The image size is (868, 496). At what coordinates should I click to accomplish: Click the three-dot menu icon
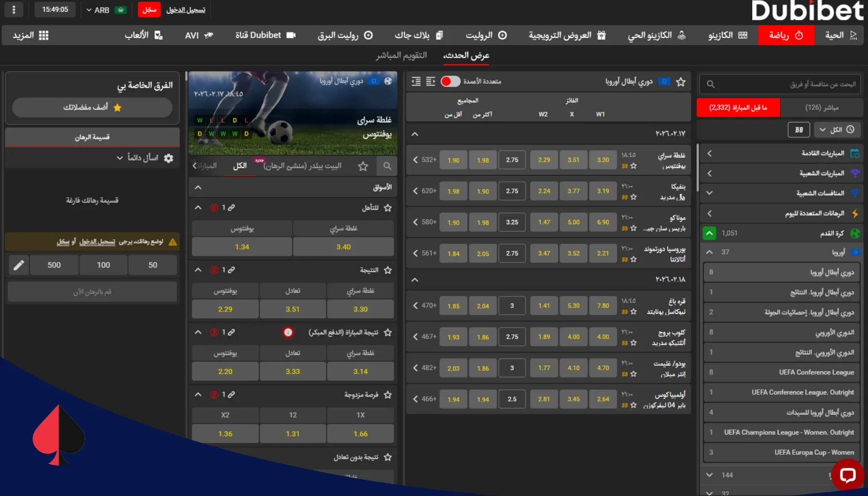click(14, 10)
